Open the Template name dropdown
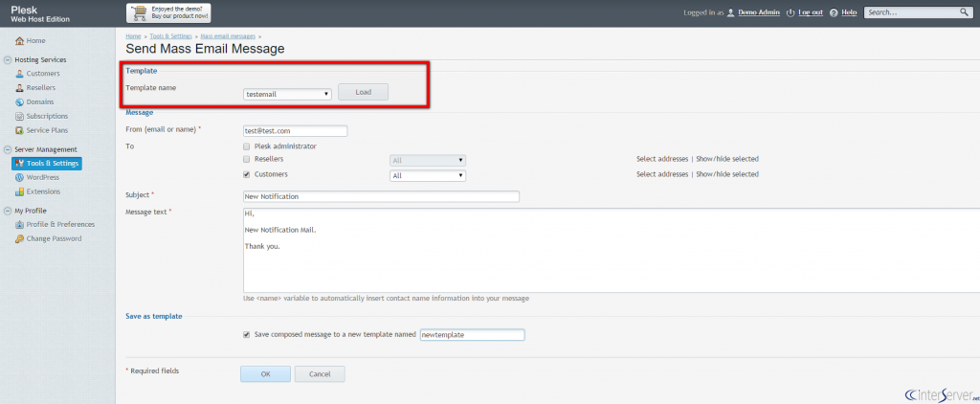Viewport: 980px width, 404px height. [287, 95]
